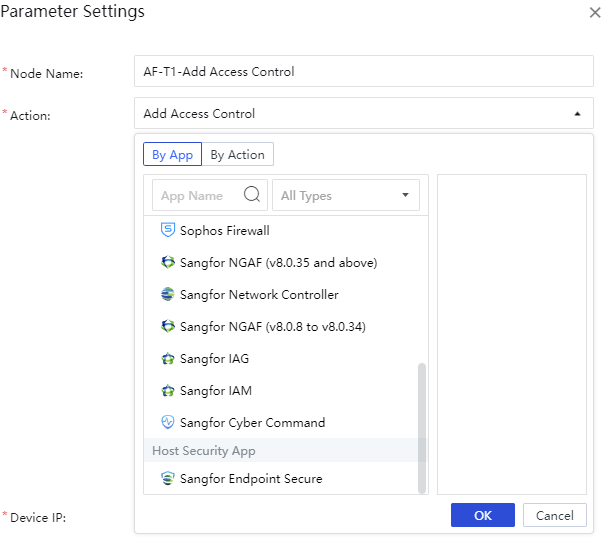Confirm with the OK button
The width and height of the screenshot is (612, 553).
point(482,516)
